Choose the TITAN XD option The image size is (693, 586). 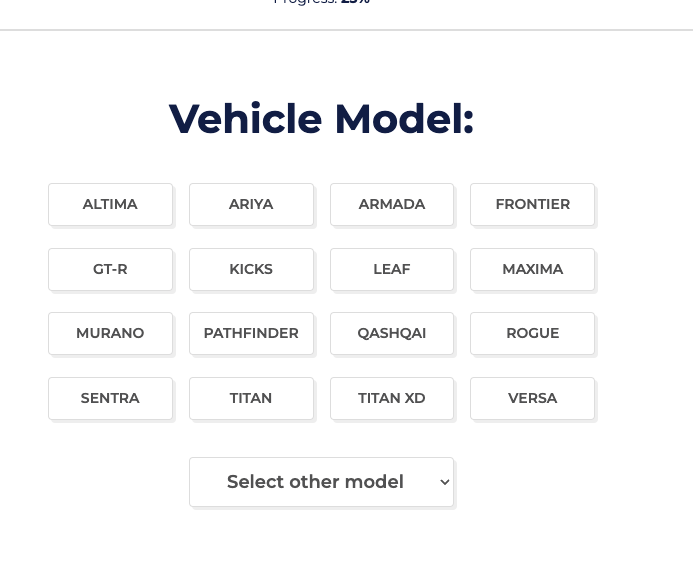click(392, 398)
